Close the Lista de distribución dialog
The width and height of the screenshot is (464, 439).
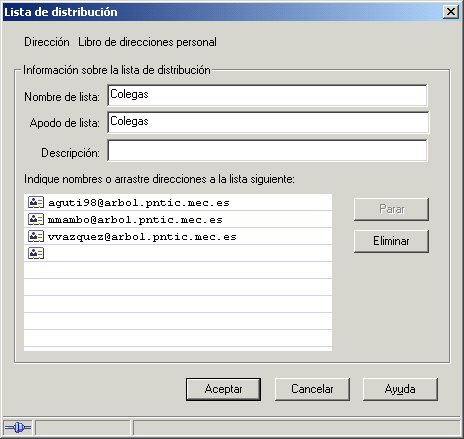(x=451, y=12)
